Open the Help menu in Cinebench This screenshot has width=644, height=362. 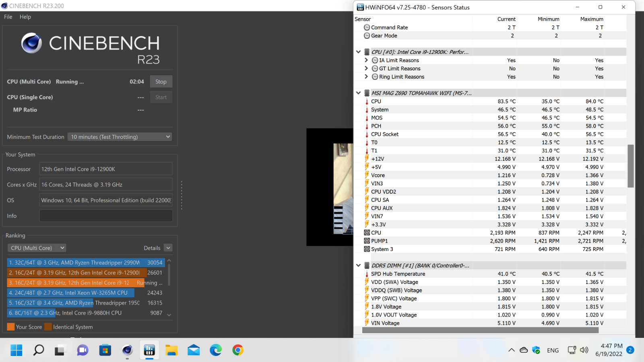(x=25, y=17)
